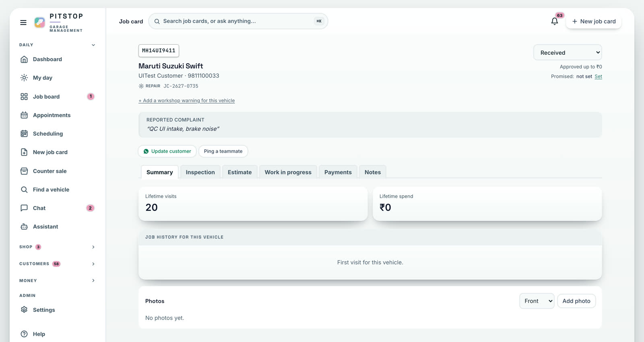Switch to the Estimate tab
Viewport: 644px width, 342px height.
pyautogui.click(x=240, y=172)
